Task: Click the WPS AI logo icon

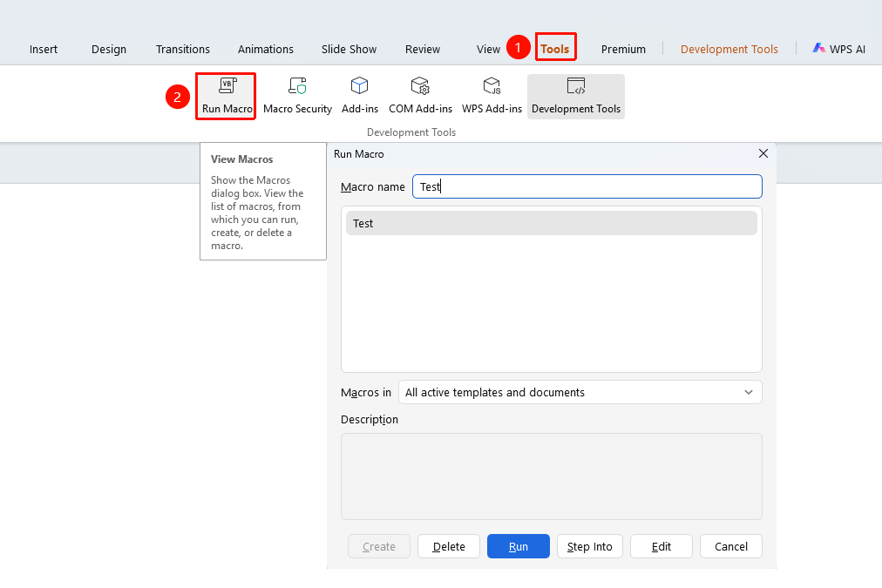Action: pyautogui.click(x=819, y=48)
